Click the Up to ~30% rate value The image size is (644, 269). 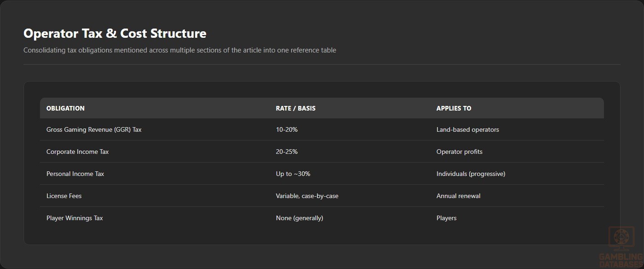tap(293, 174)
